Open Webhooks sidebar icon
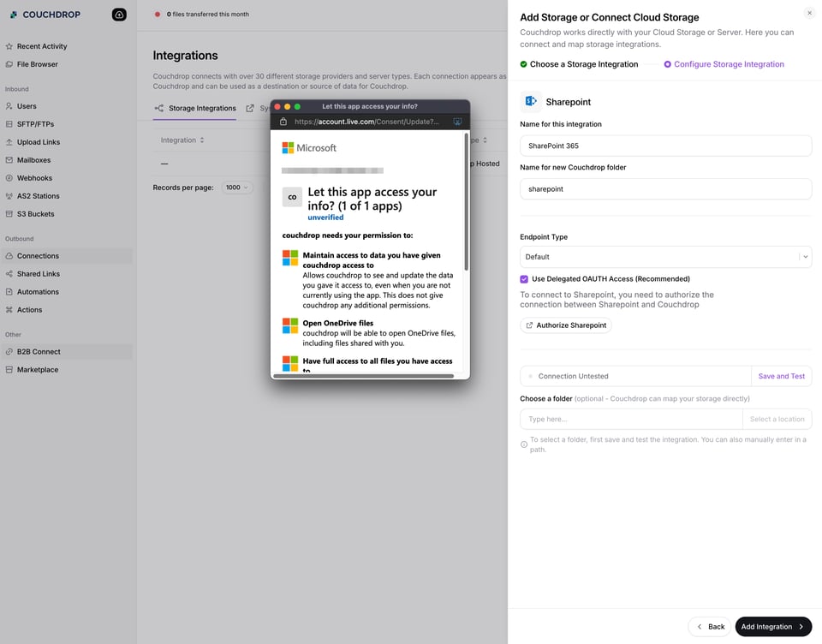This screenshot has width=822, height=644. pos(9,178)
